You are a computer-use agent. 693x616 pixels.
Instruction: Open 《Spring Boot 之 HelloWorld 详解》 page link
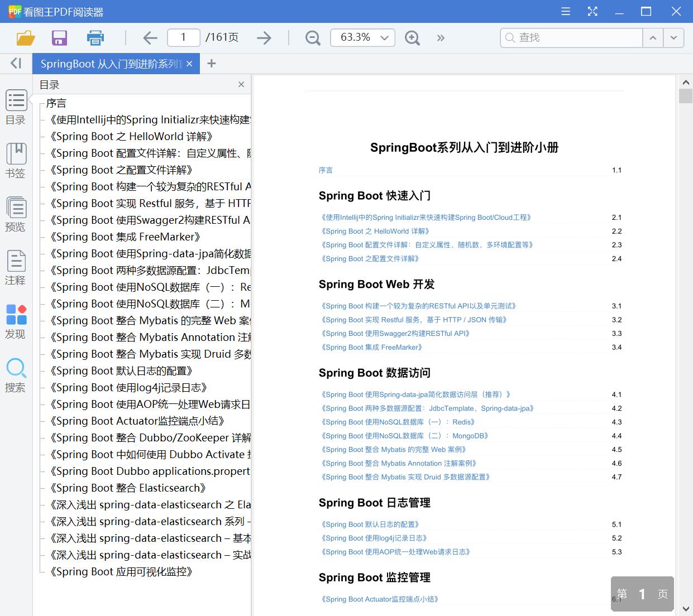click(x=375, y=231)
